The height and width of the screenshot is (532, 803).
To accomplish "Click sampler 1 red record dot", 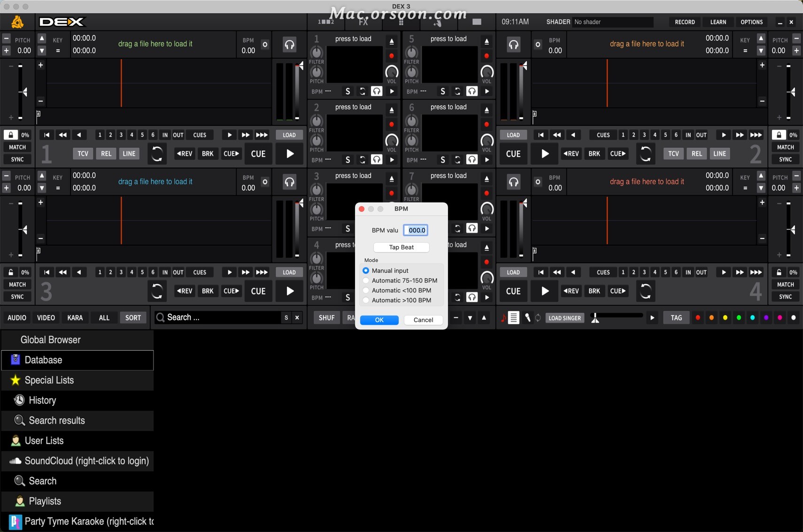I will pyautogui.click(x=392, y=56).
